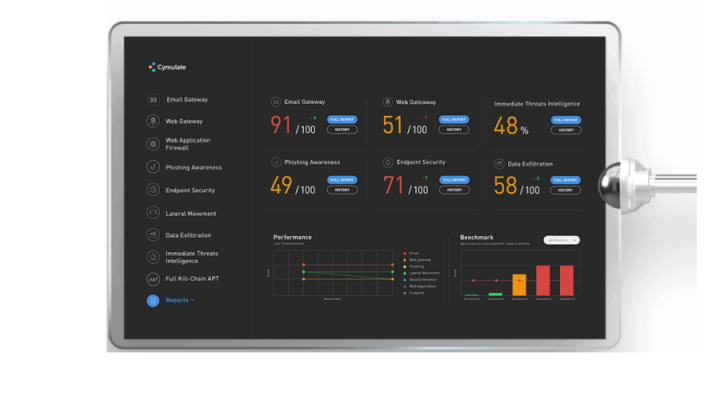Viewport: 720px width, 400px height.
Task: Select the Web Application Firewall sidebar icon
Action: coord(153,144)
